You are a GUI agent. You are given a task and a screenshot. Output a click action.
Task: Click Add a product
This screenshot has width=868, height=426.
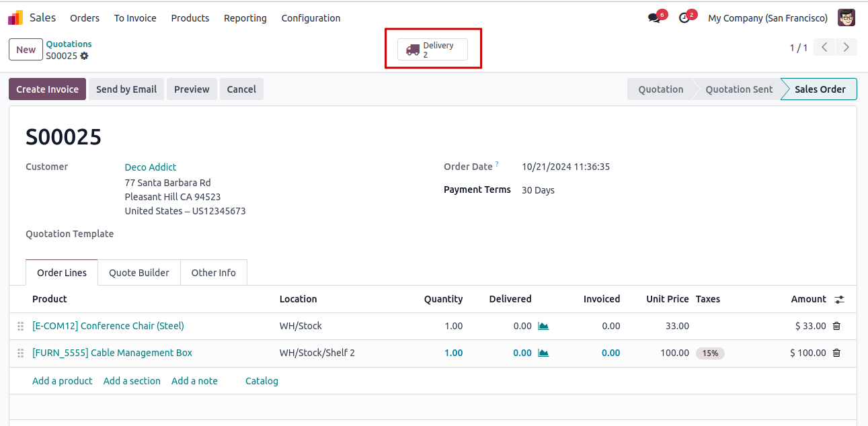63,381
